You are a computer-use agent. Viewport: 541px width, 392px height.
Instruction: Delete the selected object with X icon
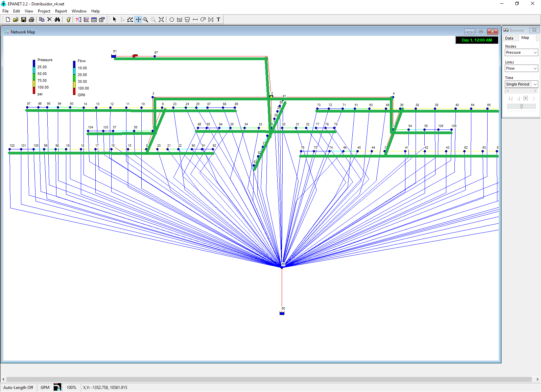point(49,20)
